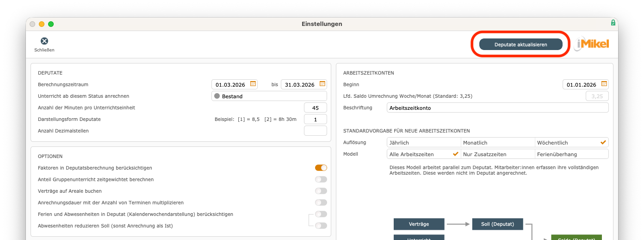Toggle Ferien und Abwesenheiten in Deputat

[x=321, y=214]
